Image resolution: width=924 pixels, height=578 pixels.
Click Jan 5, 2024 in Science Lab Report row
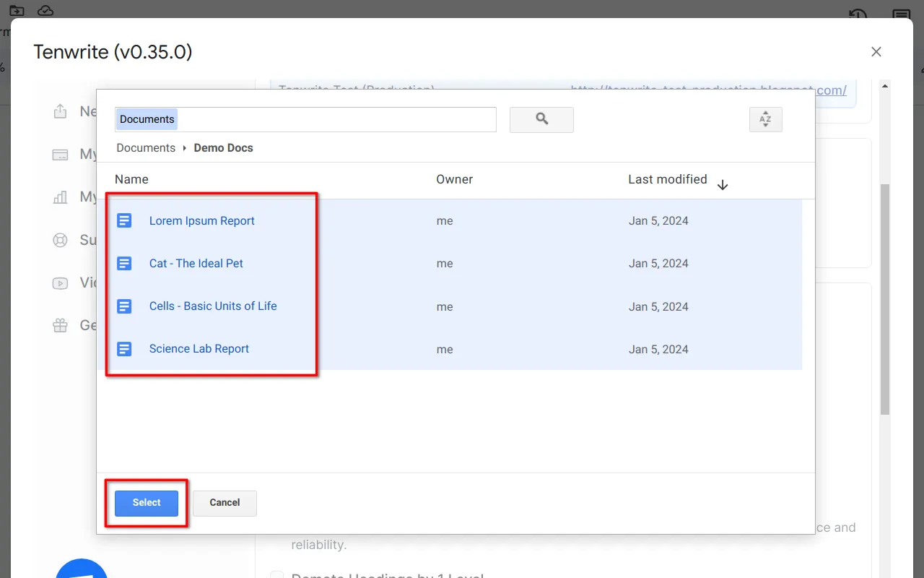point(658,349)
